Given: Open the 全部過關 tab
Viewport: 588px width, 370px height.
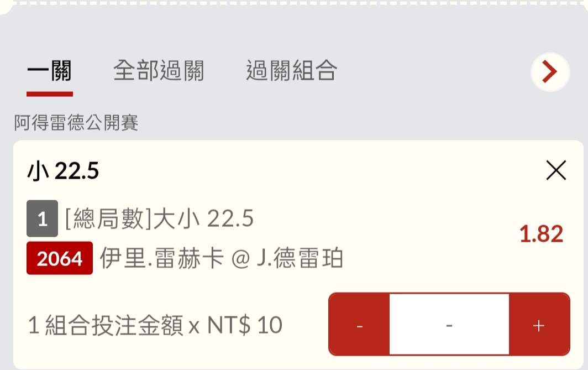Looking at the screenshot, I should (x=159, y=71).
